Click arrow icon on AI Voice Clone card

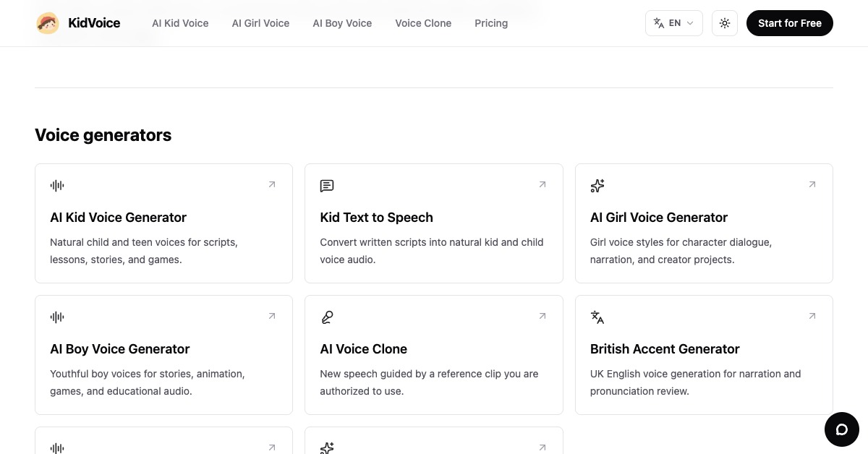point(542,316)
